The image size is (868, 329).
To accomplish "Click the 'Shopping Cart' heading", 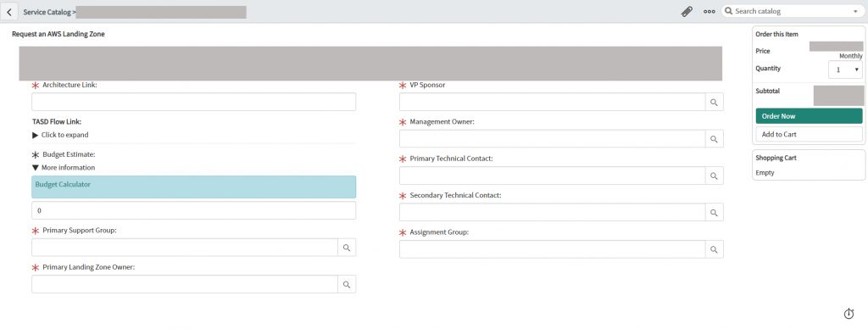I will [x=776, y=158].
